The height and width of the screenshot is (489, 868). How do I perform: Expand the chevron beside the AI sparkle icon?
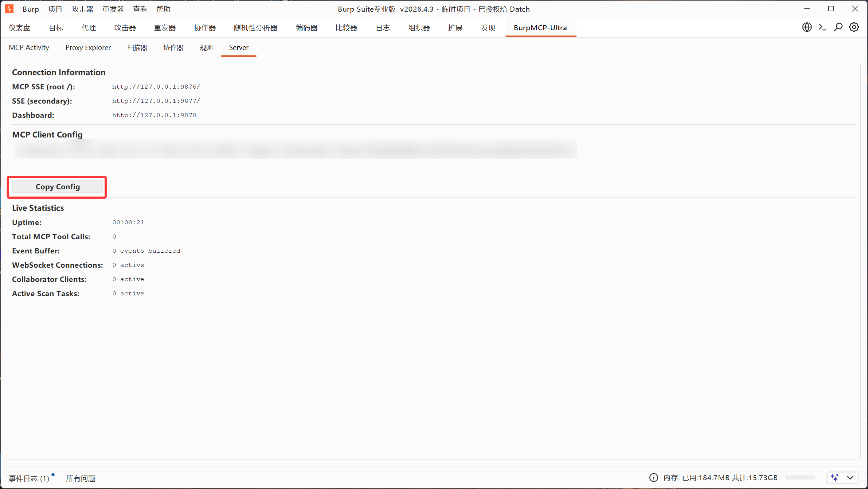click(850, 478)
